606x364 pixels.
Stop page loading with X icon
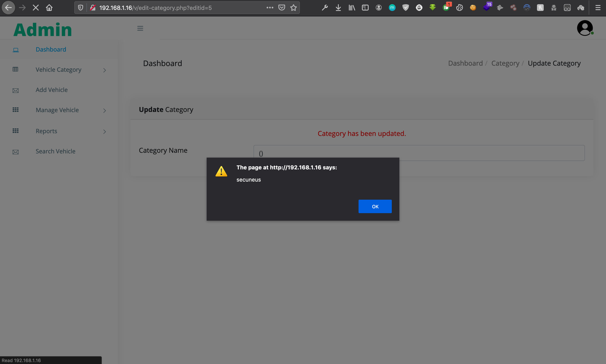[x=36, y=8]
